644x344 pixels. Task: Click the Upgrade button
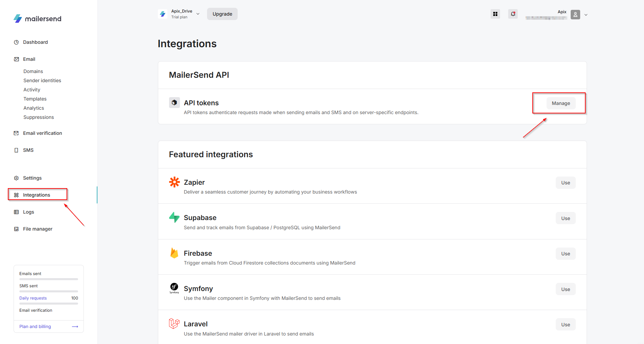pyautogui.click(x=222, y=14)
